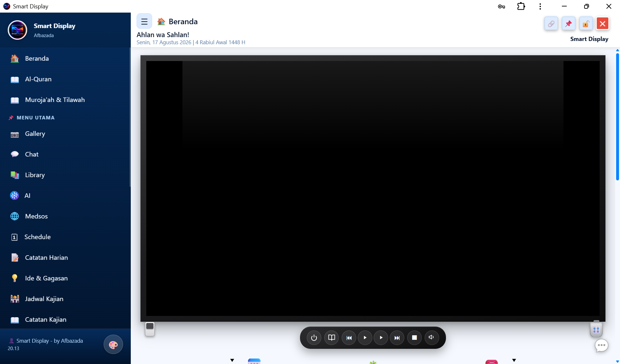This screenshot has width=620, height=364.
Task: Click the Library books icon in sidebar
Action: (x=15, y=175)
